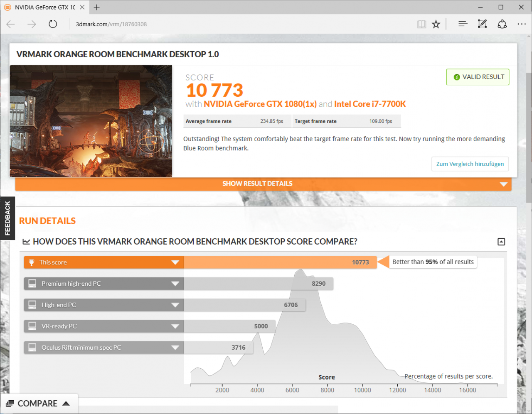Click the Intel Core i7-7700K link
This screenshot has width=532, height=414.
pyautogui.click(x=370, y=104)
